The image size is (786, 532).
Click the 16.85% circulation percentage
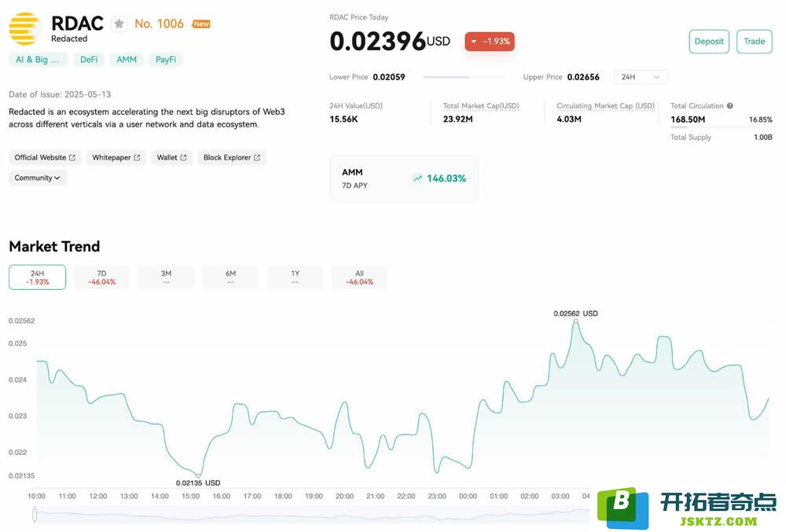[760, 119]
